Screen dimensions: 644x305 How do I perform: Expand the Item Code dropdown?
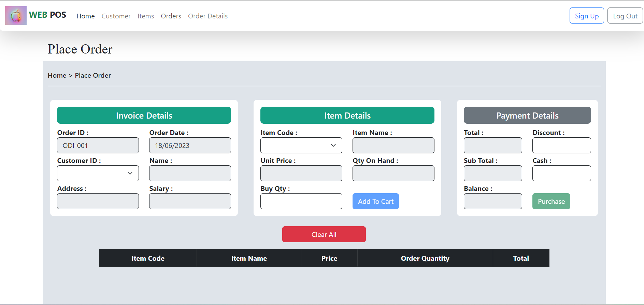301,145
